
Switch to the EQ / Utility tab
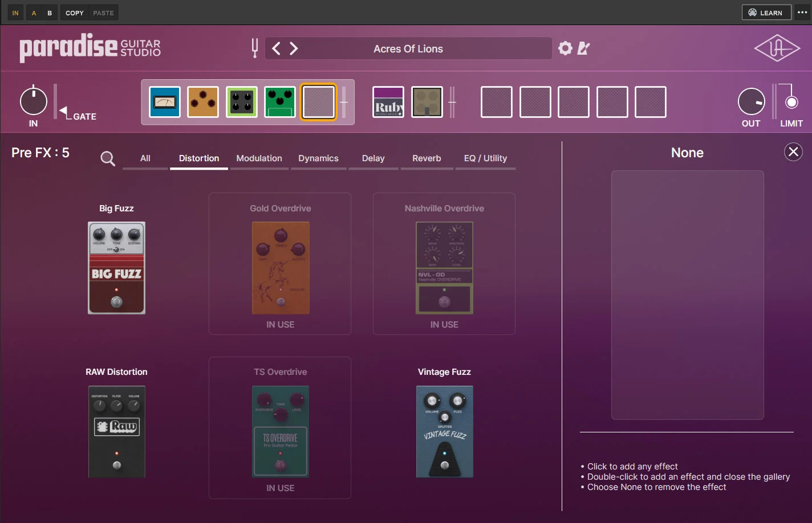485,158
